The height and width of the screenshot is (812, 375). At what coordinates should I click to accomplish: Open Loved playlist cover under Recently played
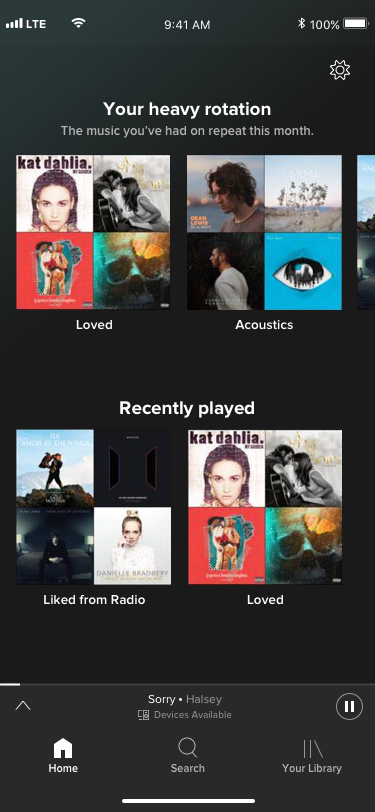265,506
